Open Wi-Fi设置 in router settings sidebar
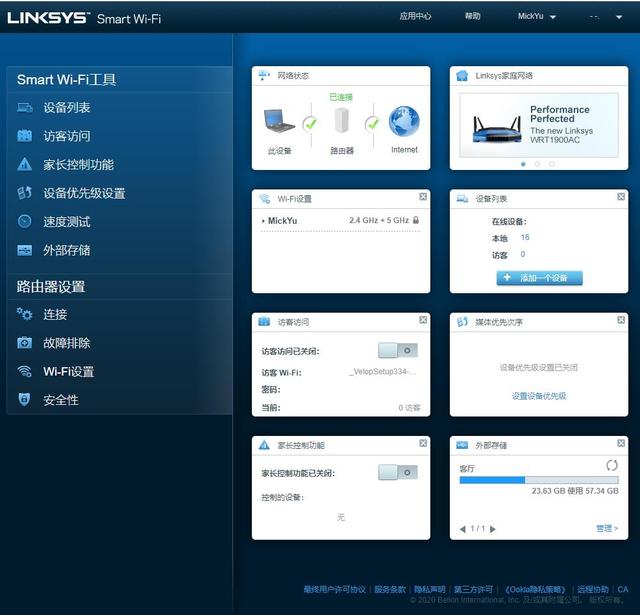 point(68,372)
